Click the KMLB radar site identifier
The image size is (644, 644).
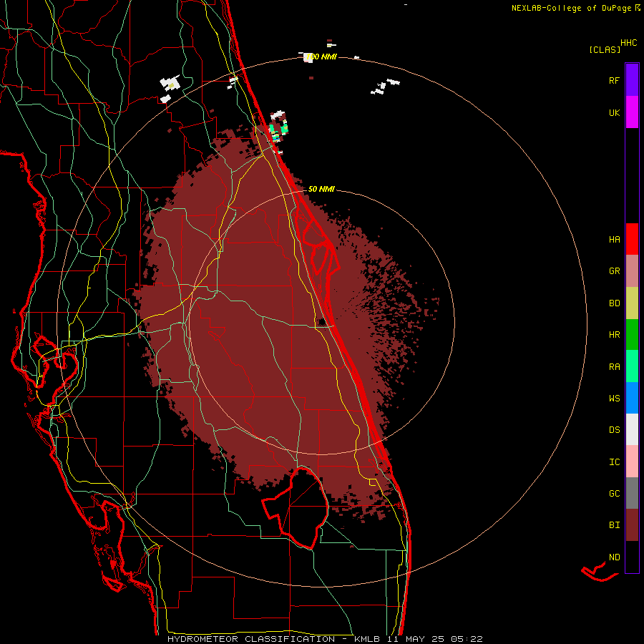click(x=367, y=639)
